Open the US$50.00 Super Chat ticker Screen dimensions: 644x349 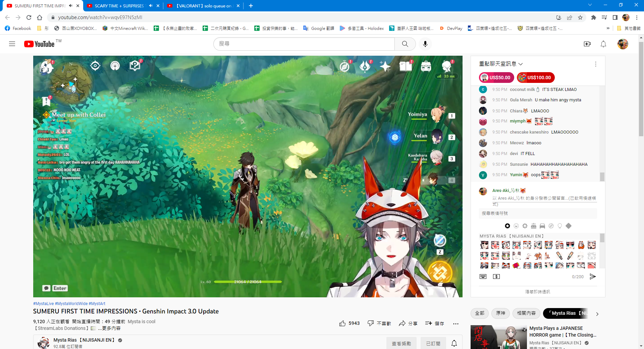click(496, 78)
